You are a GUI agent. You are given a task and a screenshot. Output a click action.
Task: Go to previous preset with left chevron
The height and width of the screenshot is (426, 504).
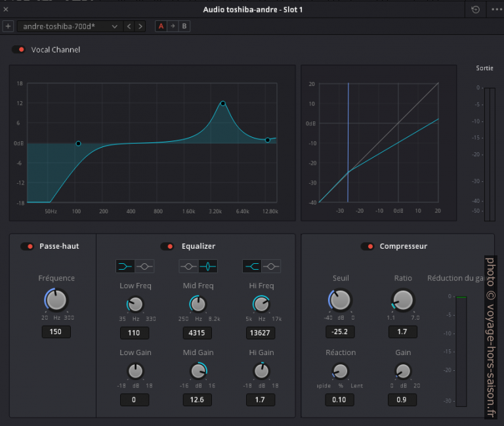(x=129, y=26)
